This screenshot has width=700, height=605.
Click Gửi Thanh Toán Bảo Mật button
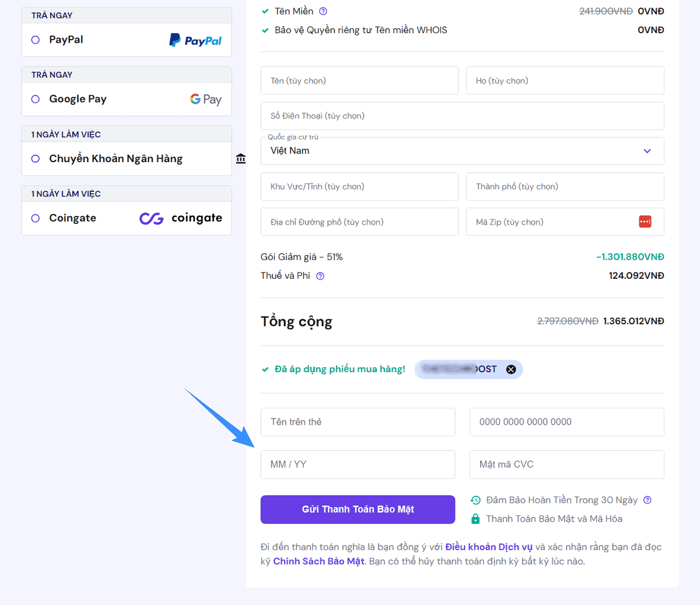tap(358, 509)
